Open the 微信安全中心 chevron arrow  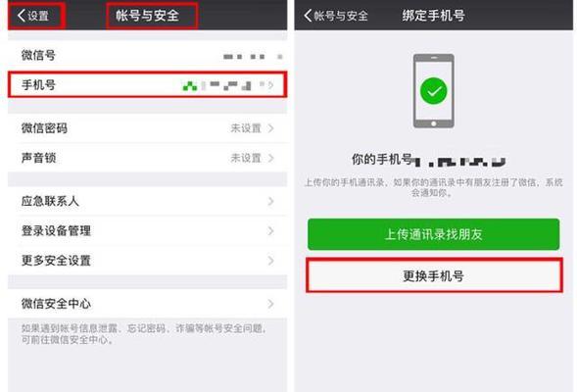click(x=270, y=304)
